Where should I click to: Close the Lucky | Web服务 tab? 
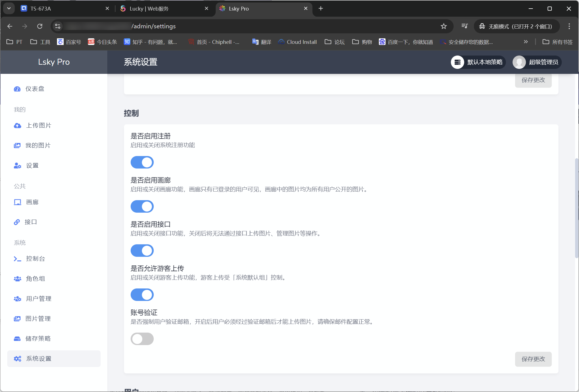click(x=207, y=9)
